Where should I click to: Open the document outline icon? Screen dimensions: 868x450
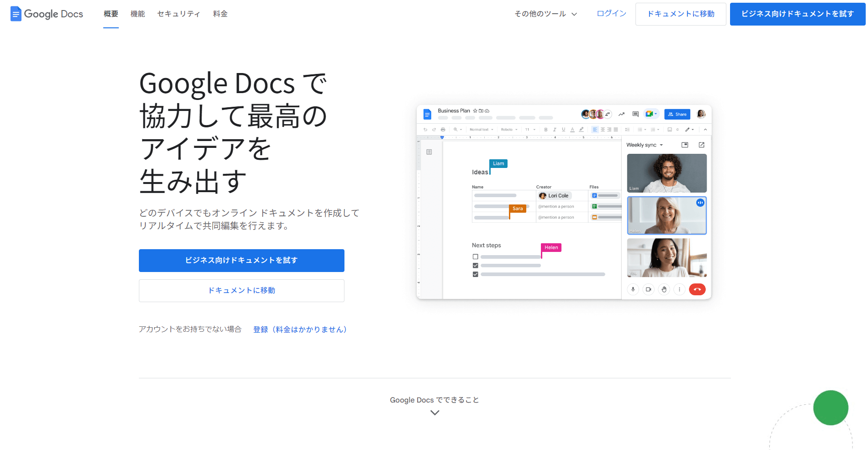(429, 152)
